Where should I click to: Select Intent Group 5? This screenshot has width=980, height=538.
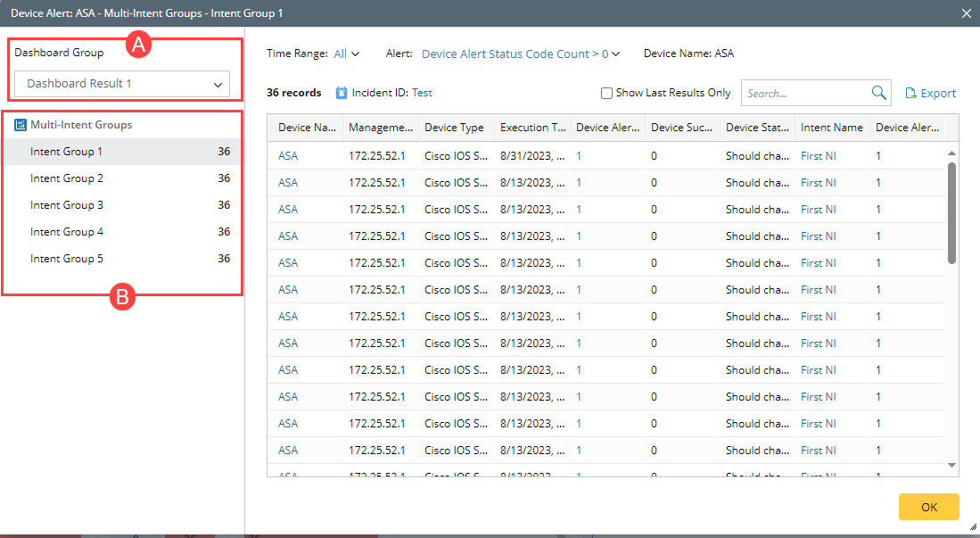coord(67,259)
